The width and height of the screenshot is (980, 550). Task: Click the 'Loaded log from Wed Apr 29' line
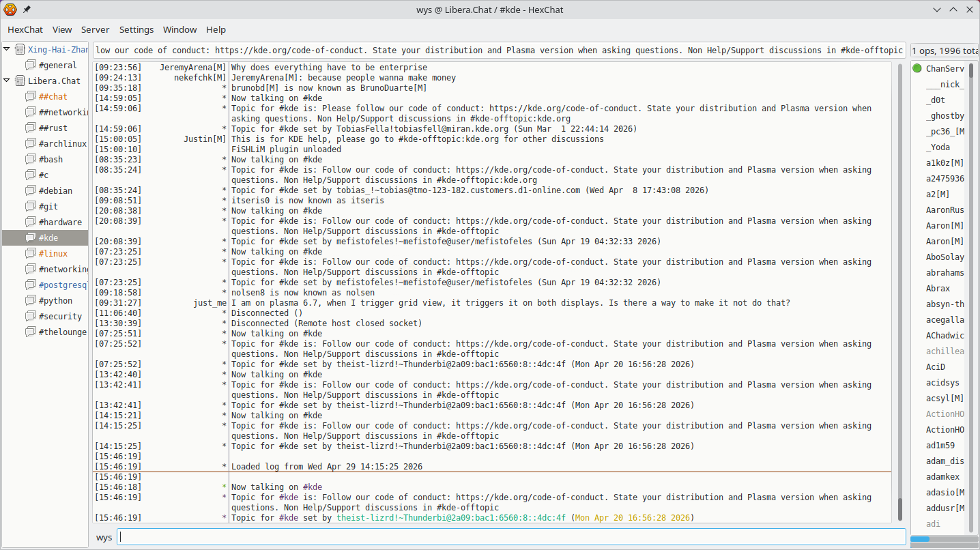pos(327,467)
